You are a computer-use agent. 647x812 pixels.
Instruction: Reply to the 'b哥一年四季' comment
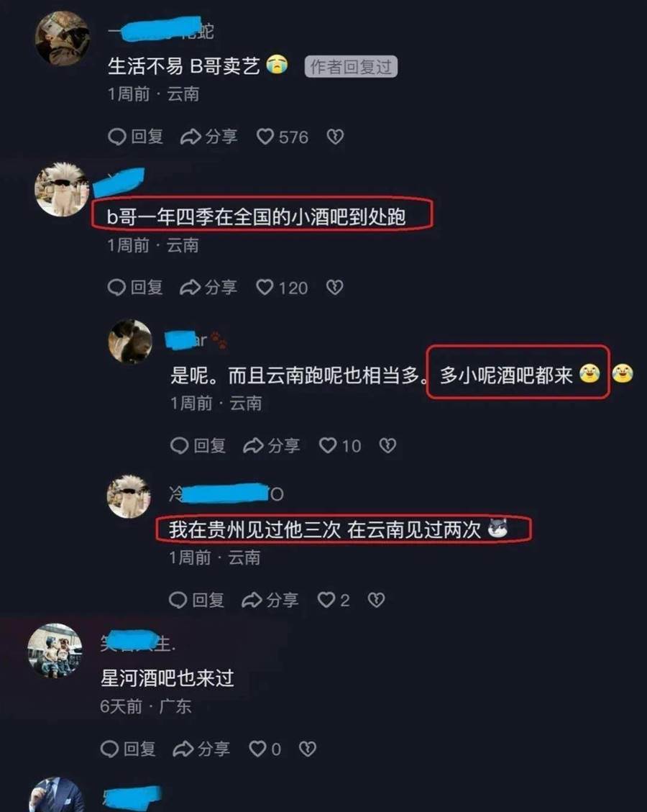pos(135,288)
